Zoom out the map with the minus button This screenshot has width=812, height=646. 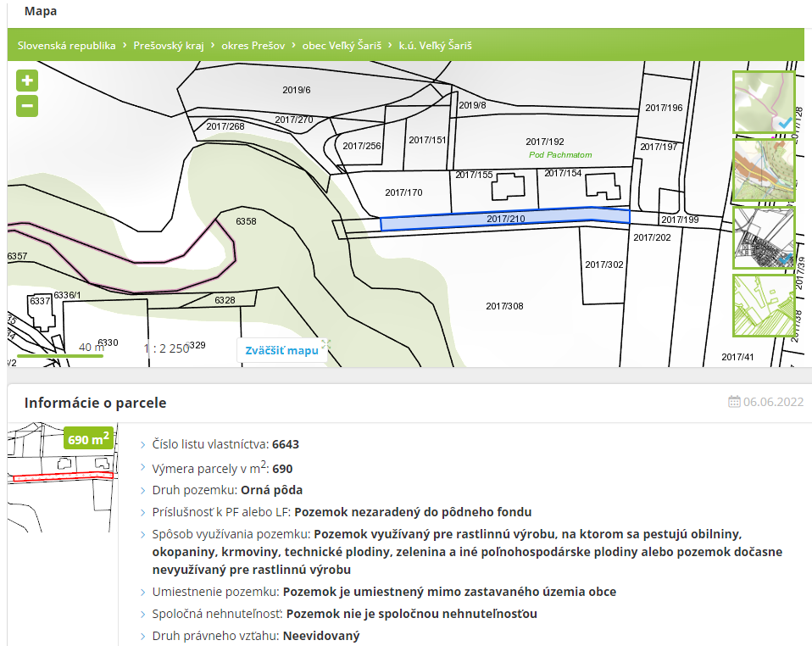27,106
